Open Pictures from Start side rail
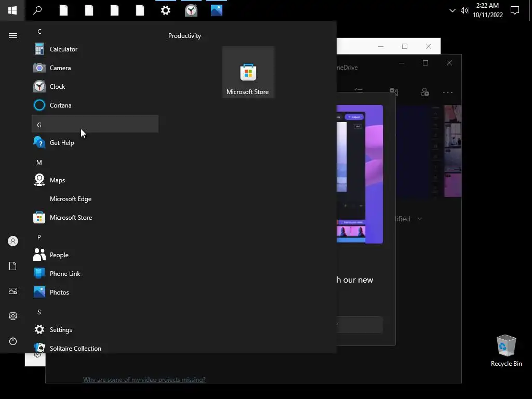Image resolution: width=532 pixels, height=399 pixels. (13, 291)
